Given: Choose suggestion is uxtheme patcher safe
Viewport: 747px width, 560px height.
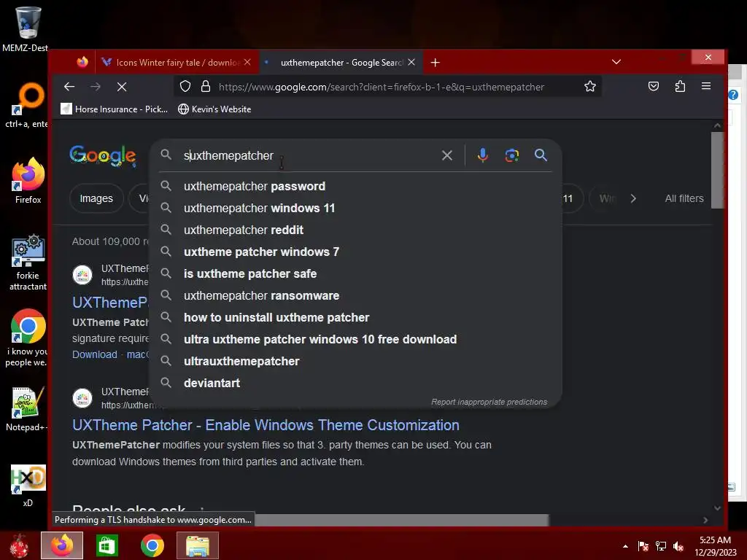Looking at the screenshot, I should click(x=355, y=274).
